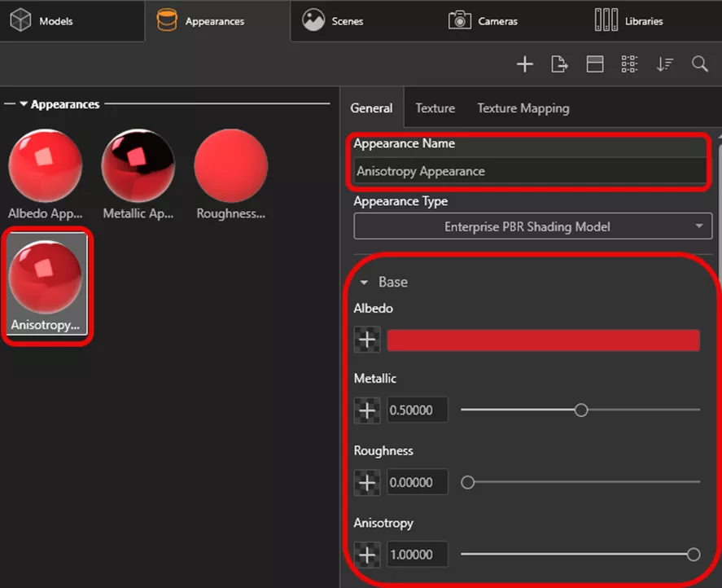Click the search magnifier icon
Viewport: 722px width, 588px height.
click(700, 64)
